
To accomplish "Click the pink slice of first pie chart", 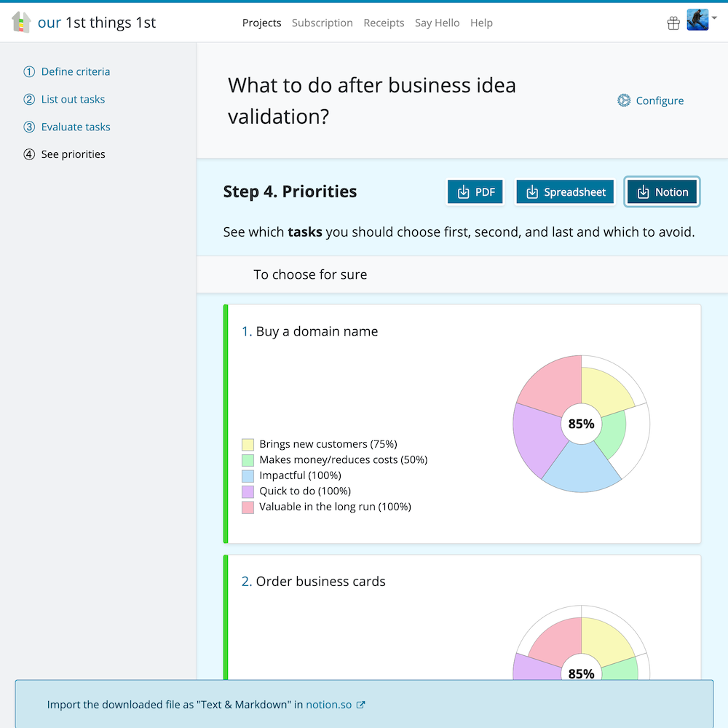I will 553,387.
